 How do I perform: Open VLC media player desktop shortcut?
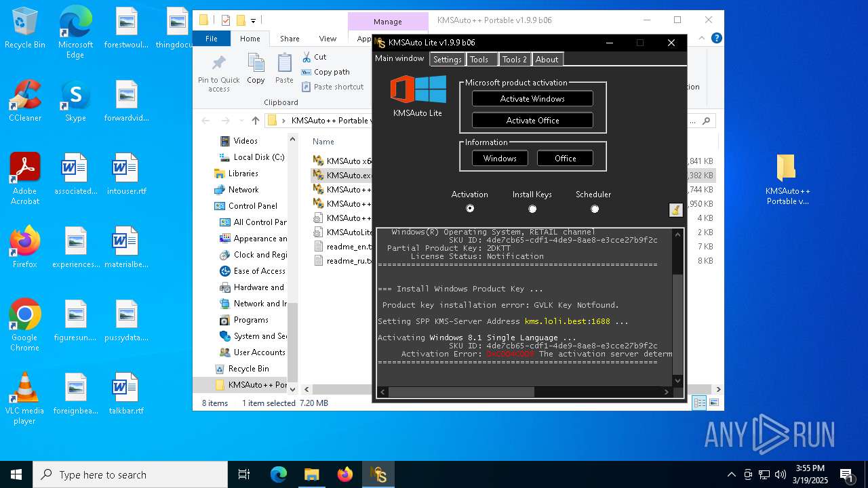(x=25, y=399)
